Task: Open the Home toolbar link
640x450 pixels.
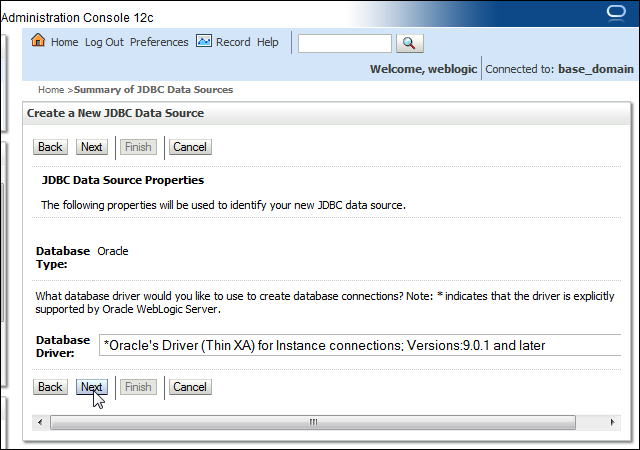Action: pos(64,42)
